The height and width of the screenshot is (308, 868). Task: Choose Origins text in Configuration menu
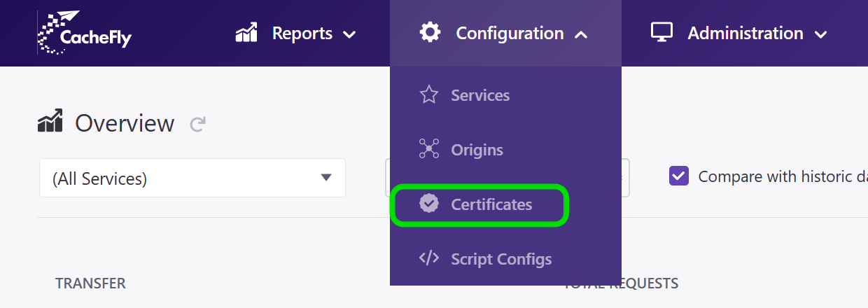[477, 150]
